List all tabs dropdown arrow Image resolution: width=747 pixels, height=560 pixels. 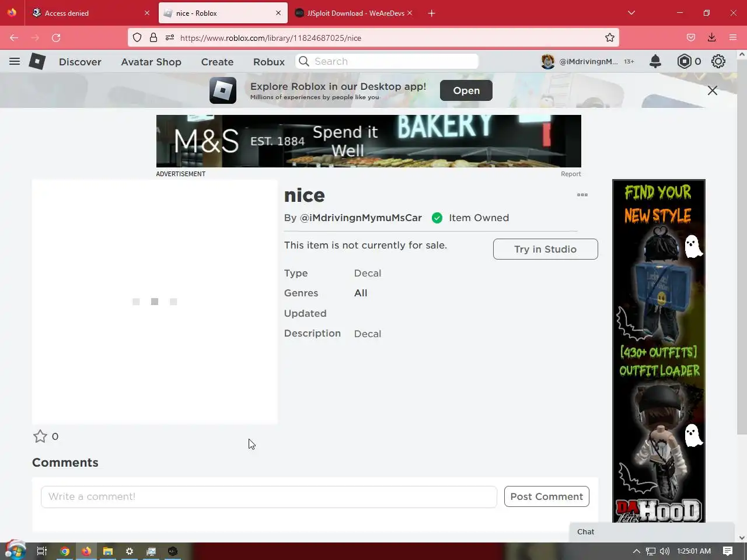(631, 13)
